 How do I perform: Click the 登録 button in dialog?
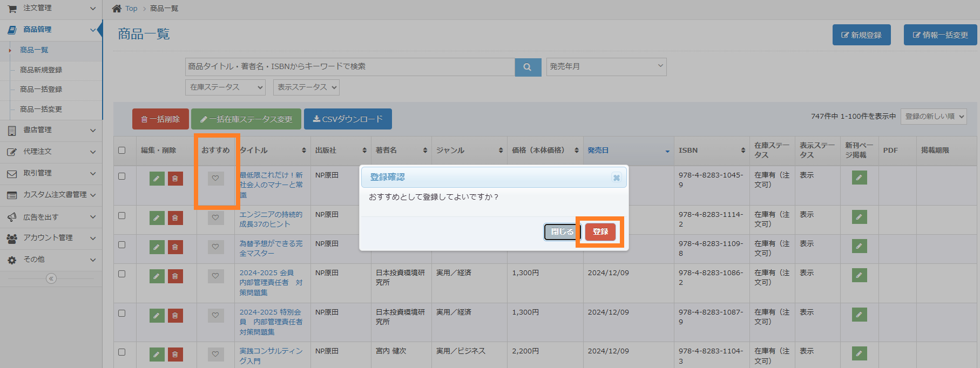[x=600, y=231]
